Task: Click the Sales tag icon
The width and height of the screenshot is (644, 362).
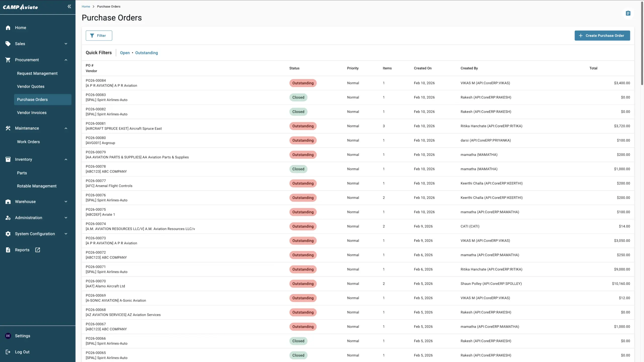Action: [x=8, y=44]
